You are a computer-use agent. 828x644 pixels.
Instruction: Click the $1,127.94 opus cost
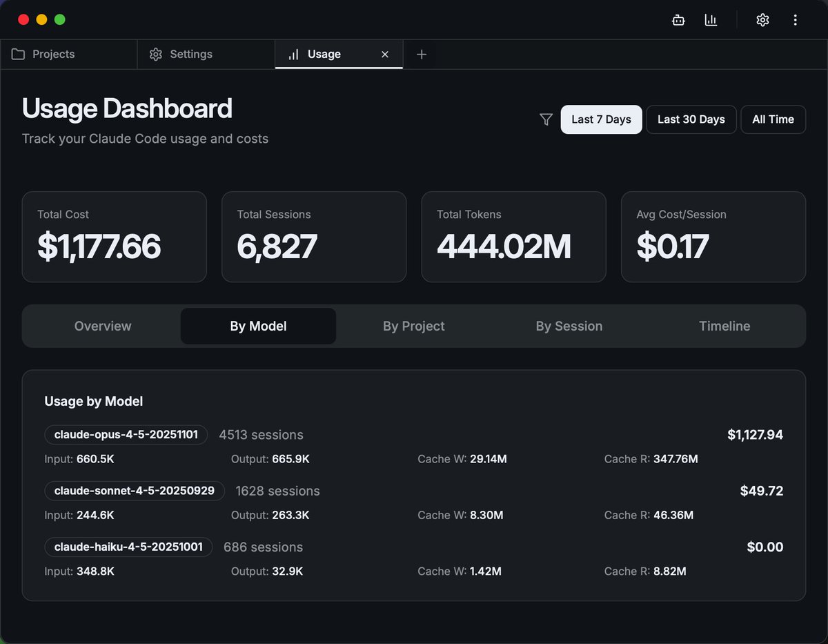tap(755, 435)
